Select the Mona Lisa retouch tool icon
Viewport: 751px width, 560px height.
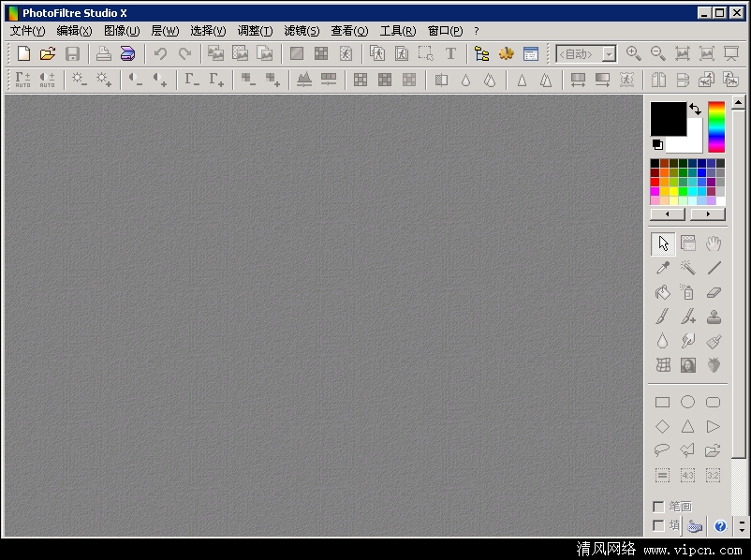pos(687,365)
